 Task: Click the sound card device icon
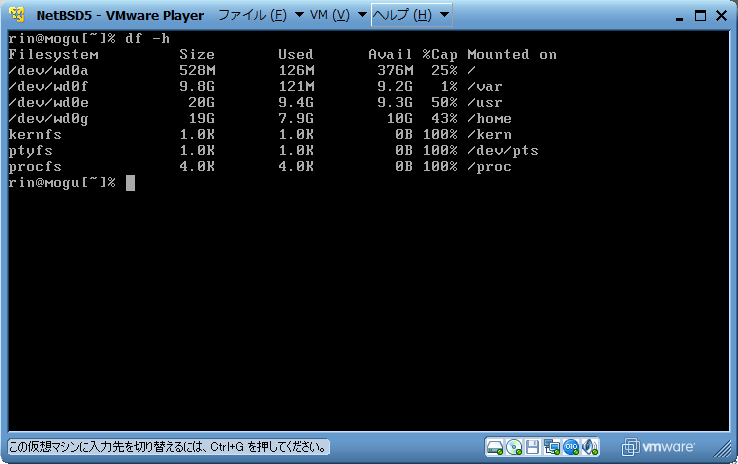(589, 447)
